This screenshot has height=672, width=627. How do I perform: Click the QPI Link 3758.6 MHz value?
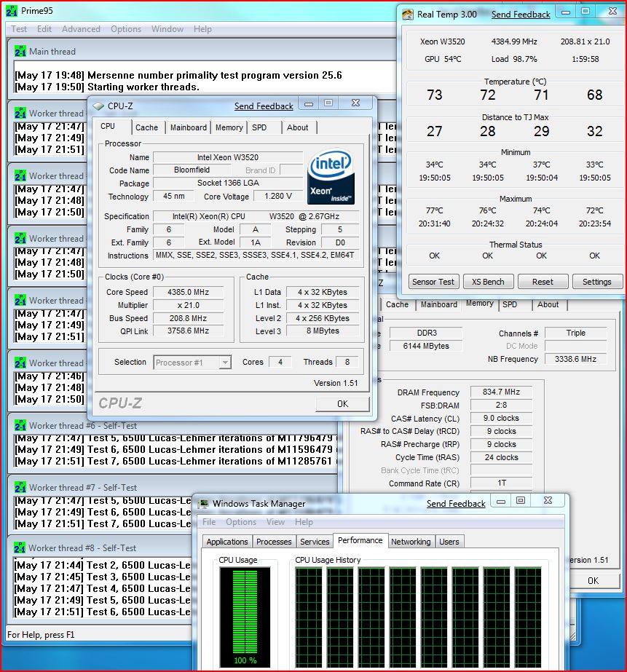(188, 331)
